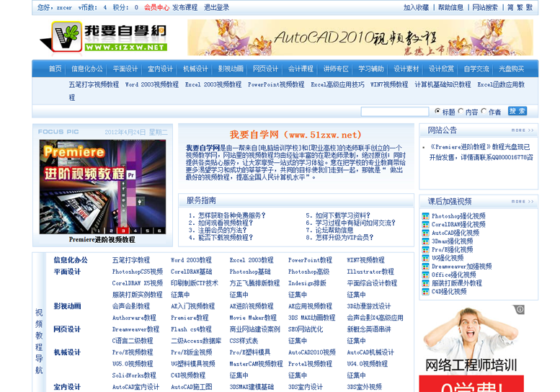
Task: Open 帮助信息 link
Action: tap(450, 7)
